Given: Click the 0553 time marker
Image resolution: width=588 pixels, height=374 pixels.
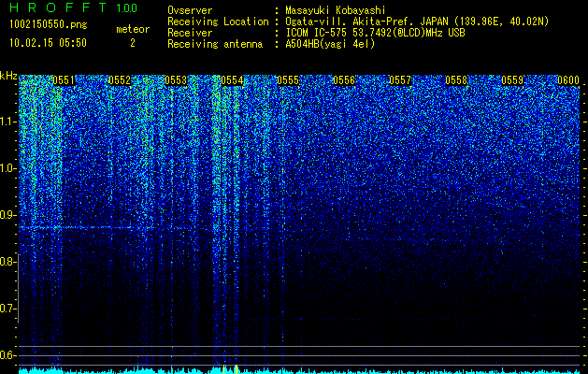Looking at the screenshot, I should point(176,80).
